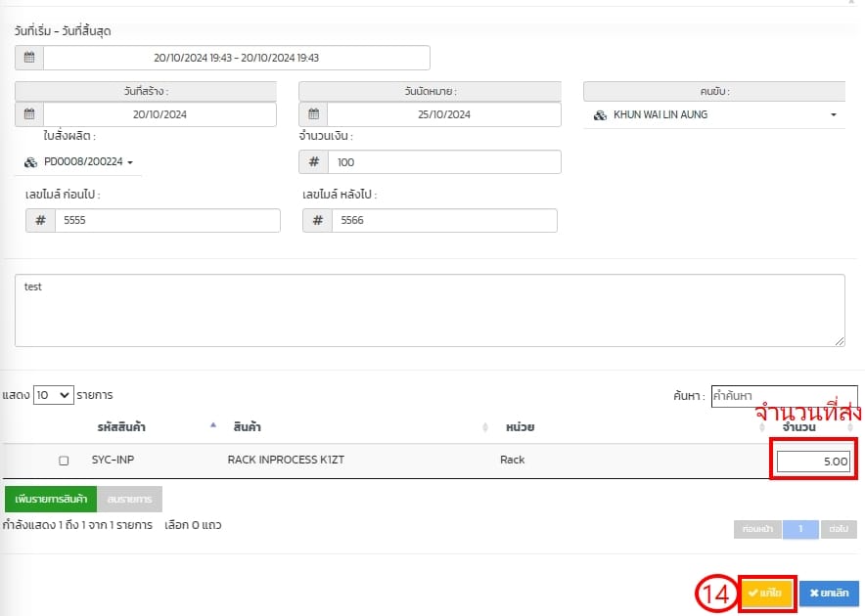
Task: Click green เพิ่มรายการสินค้า button
Action: click(51, 500)
